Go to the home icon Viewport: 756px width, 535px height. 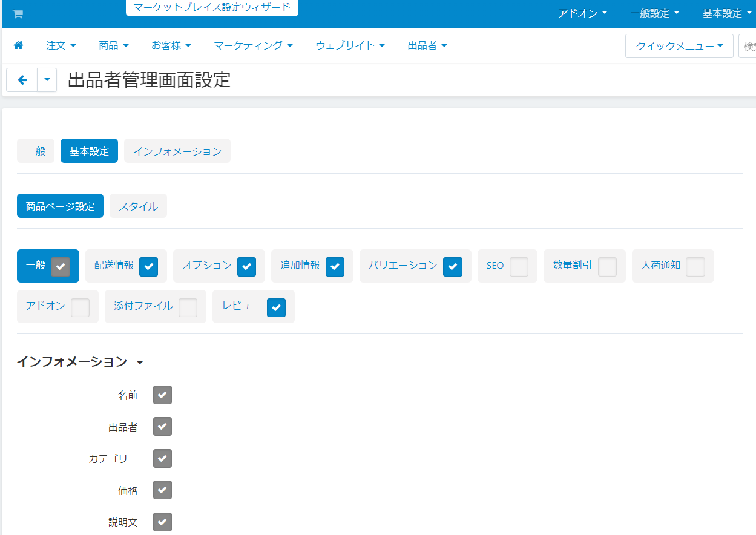(x=18, y=45)
